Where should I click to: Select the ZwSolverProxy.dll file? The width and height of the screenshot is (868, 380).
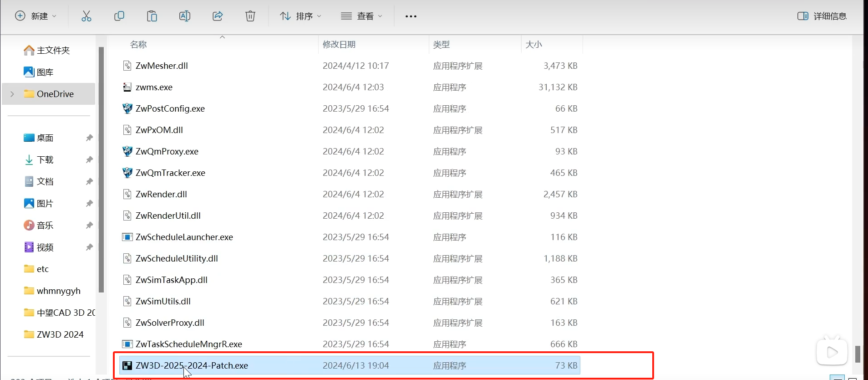(x=170, y=323)
